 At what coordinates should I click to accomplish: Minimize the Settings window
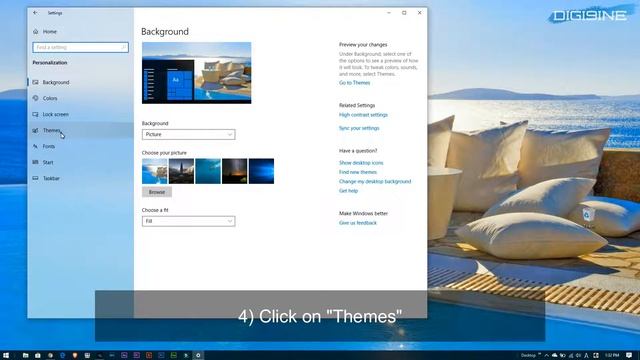(x=389, y=13)
